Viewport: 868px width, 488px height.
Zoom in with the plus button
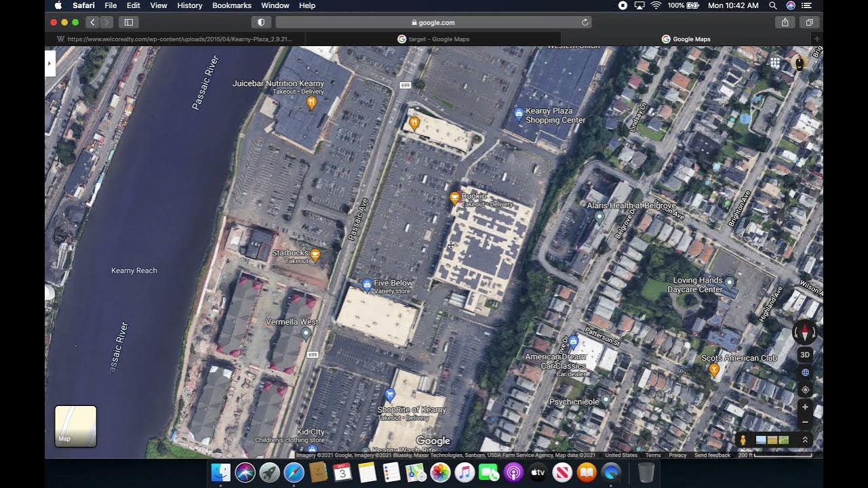(805, 407)
